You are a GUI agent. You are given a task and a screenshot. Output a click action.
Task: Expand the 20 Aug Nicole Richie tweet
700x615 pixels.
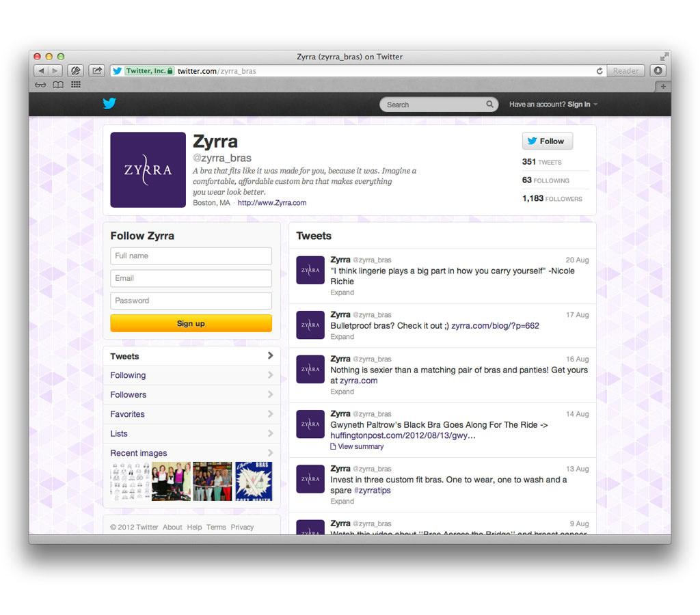pos(342,292)
